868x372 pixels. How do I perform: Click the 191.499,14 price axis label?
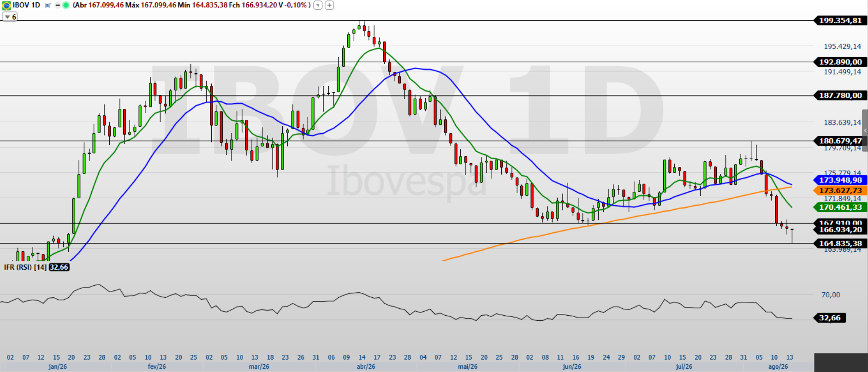pos(842,72)
